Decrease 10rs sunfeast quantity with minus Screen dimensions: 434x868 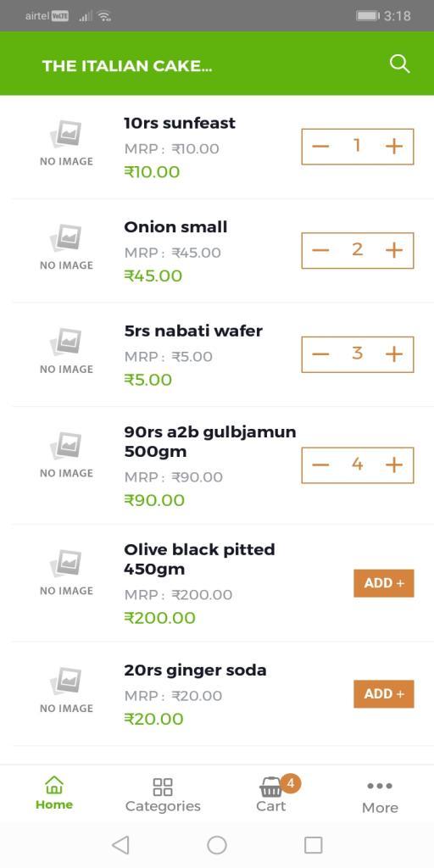tap(320, 147)
